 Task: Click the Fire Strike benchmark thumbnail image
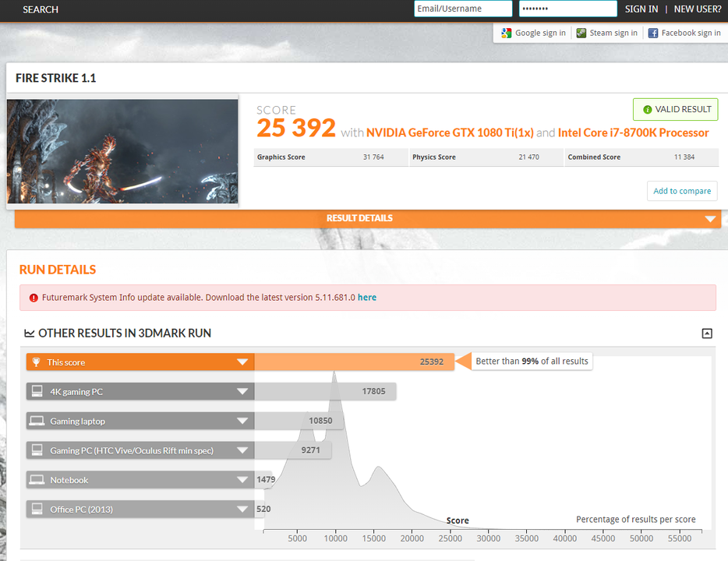coord(122,151)
